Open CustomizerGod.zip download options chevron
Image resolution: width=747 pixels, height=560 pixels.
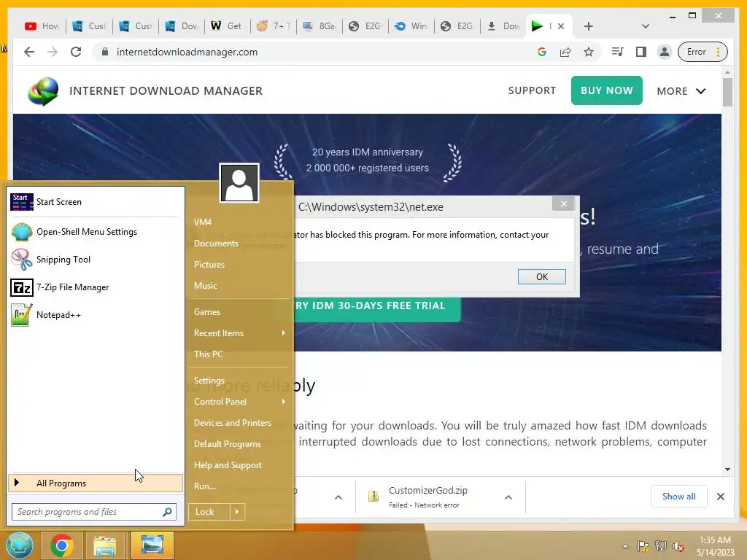[508, 497]
